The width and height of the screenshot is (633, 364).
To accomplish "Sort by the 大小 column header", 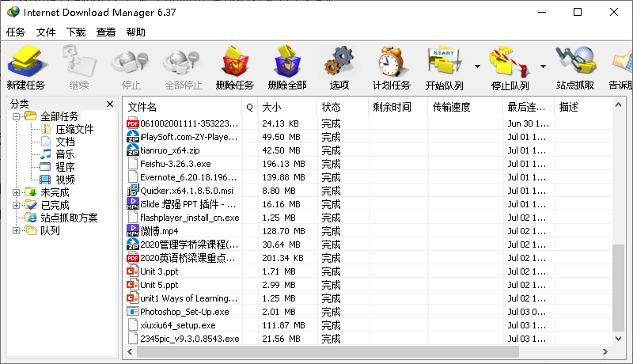I will (287, 107).
